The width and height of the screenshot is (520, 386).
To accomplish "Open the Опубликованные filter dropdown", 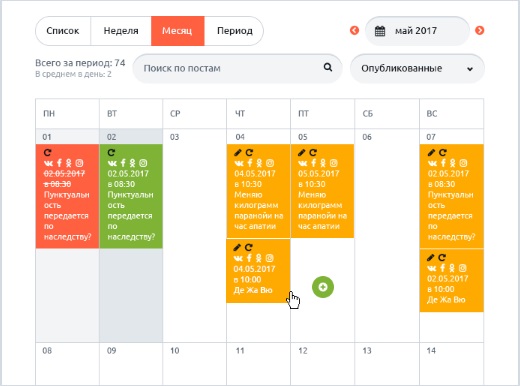I will click(417, 69).
